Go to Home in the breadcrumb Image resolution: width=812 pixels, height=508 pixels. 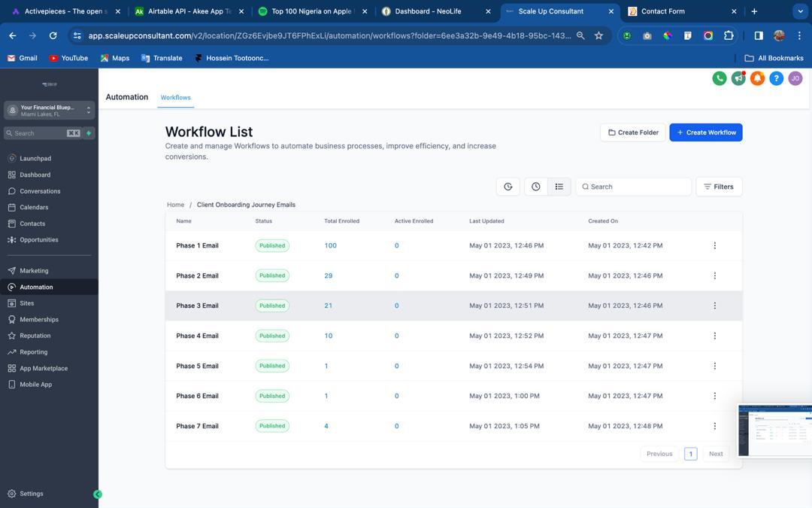coord(175,205)
